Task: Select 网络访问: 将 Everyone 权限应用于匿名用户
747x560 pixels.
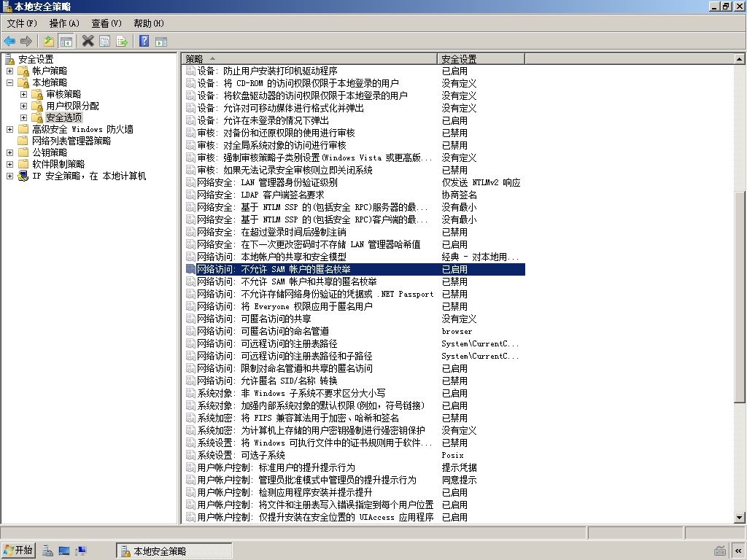Action: (285, 306)
